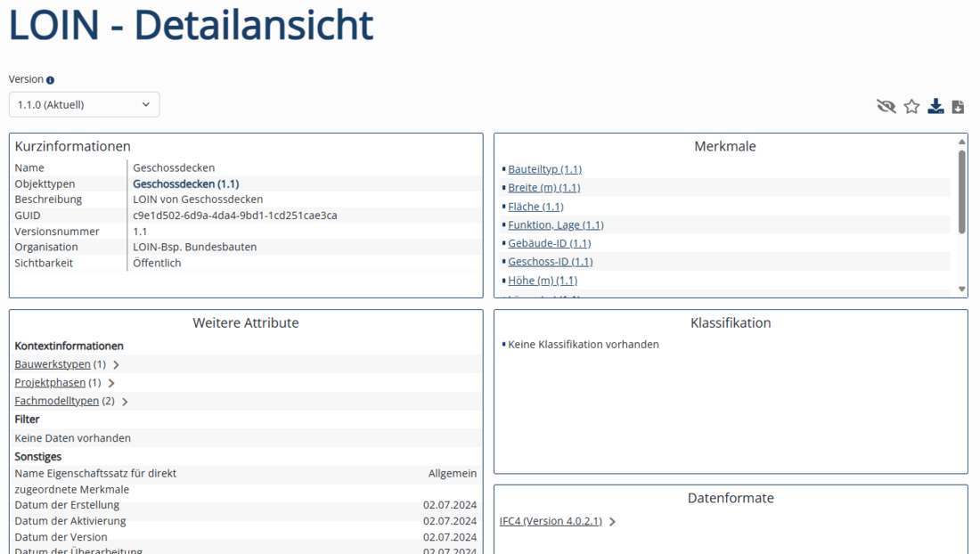The height and width of the screenshot is (554, 980).
Task: Open the Version dropdown showing 1.1.0 (Aktuell)
Action: (85, 104)
